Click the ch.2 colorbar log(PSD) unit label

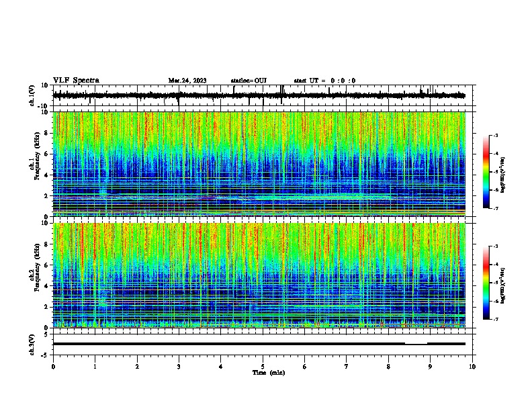coord(503,285)
